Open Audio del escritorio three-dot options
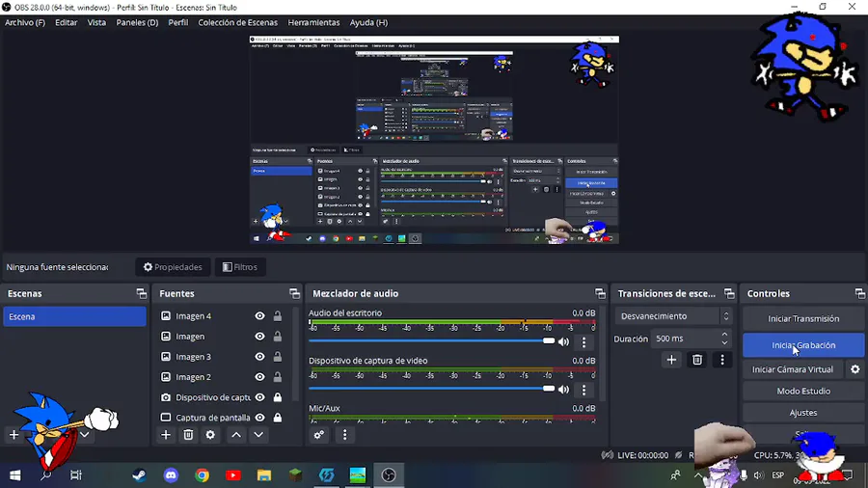This screenshot has height=488, width=868. click(583, 342)
